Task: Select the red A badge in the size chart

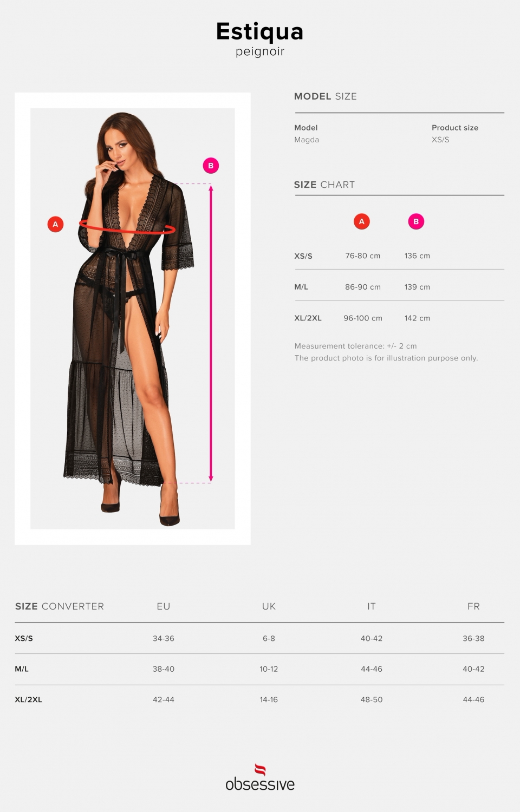Action: click(x=362, y=221)
